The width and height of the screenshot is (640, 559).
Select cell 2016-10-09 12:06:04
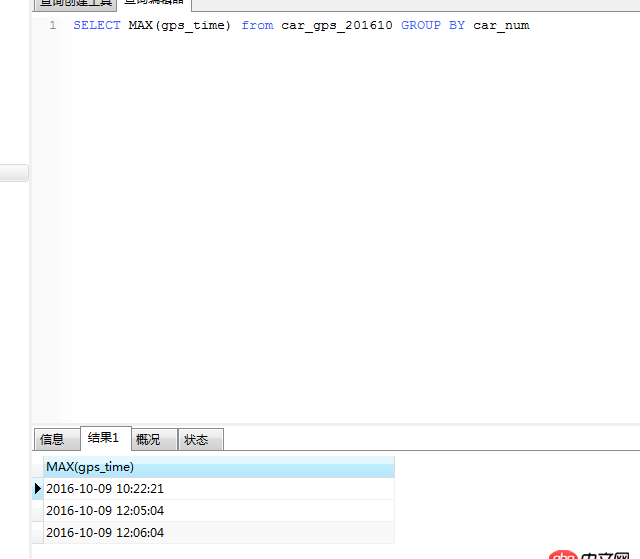pos(219,532)
